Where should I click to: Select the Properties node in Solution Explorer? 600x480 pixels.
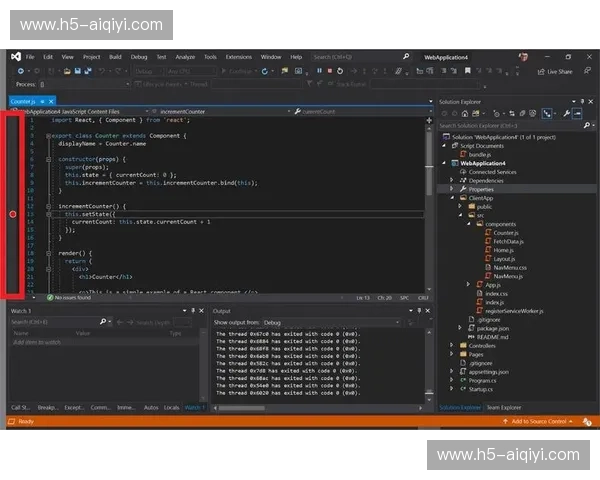coord(481,189)
